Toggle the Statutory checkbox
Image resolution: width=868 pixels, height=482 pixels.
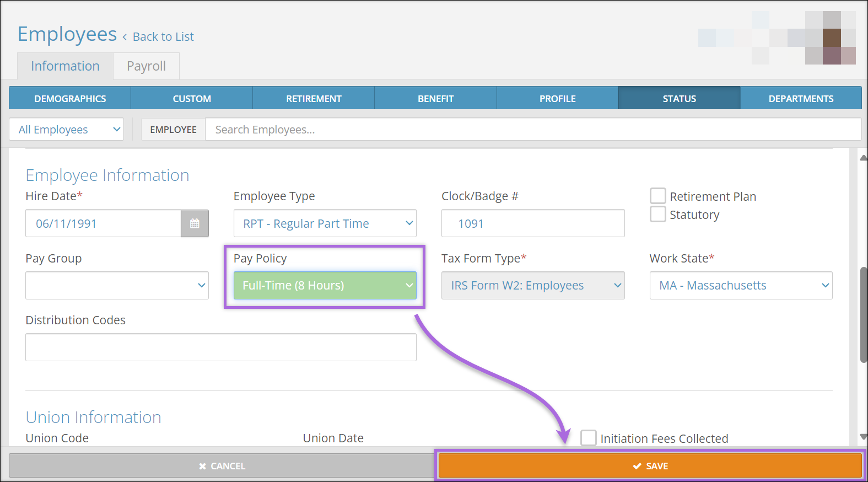tap(657, 214)
